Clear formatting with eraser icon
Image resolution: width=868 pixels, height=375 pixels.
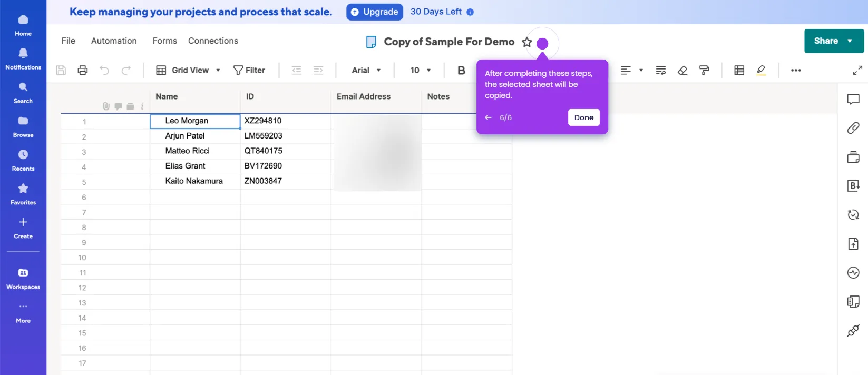[x=682, y=70]
